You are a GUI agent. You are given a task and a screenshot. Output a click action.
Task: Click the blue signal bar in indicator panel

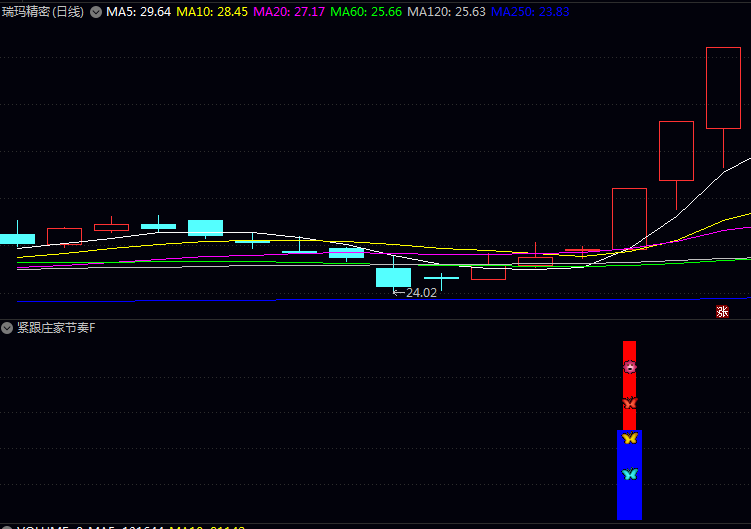[x=629, y=475]
